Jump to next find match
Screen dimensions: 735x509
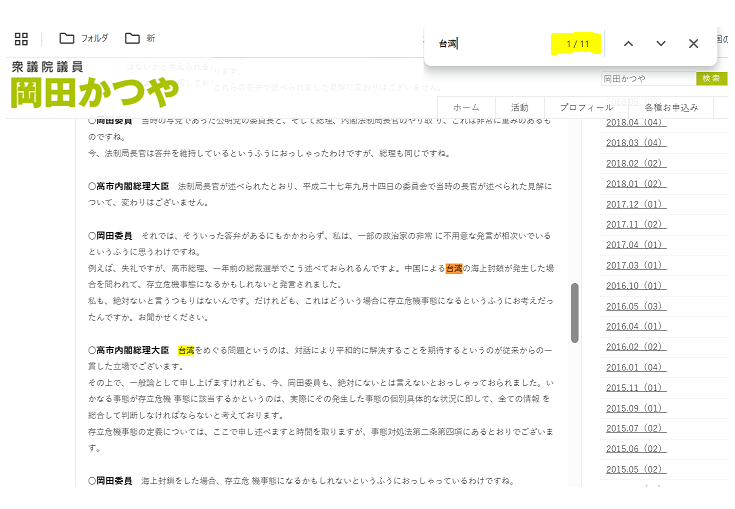point(660,44)
